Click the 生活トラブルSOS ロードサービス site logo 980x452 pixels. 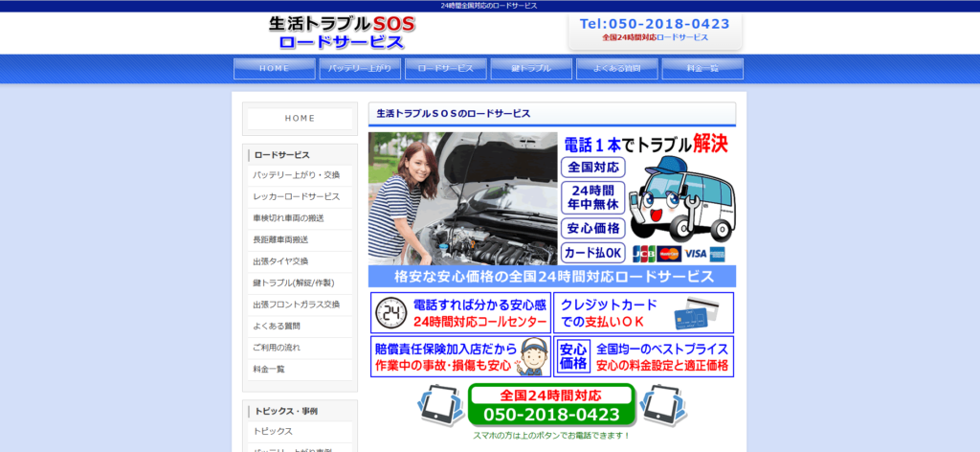coord(337,33)
